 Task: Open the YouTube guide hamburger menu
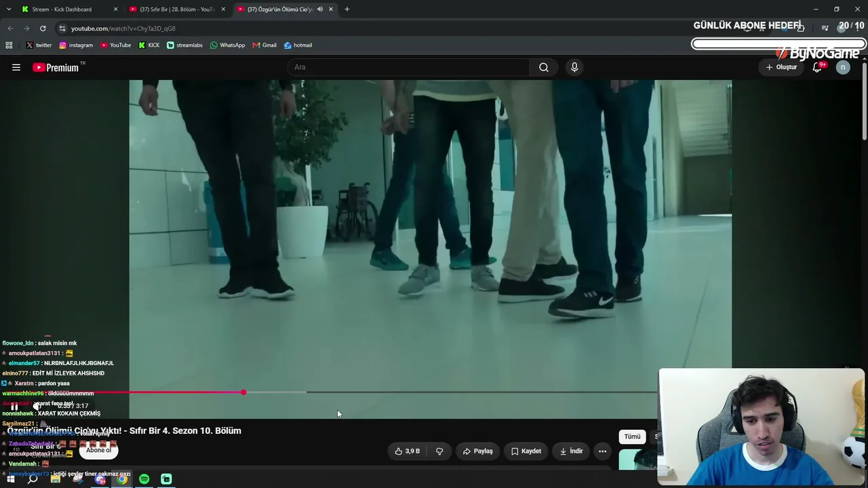(x=16, y=67)
